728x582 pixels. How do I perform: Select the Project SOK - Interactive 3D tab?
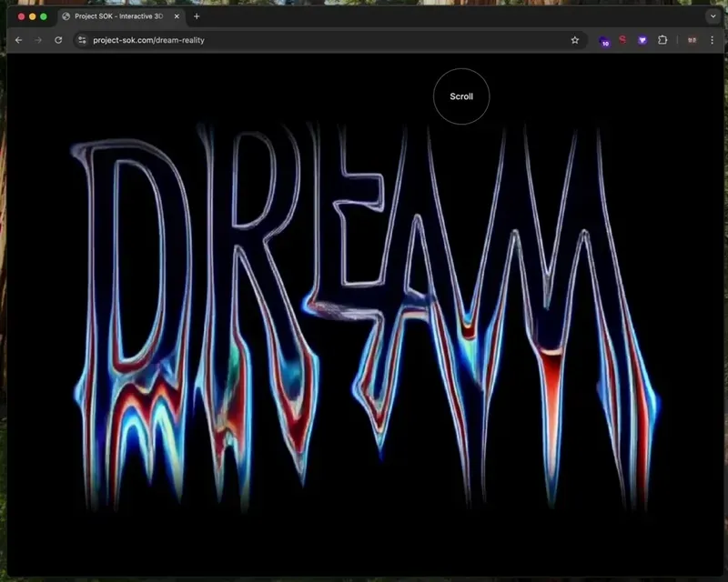tap(122, 16)
